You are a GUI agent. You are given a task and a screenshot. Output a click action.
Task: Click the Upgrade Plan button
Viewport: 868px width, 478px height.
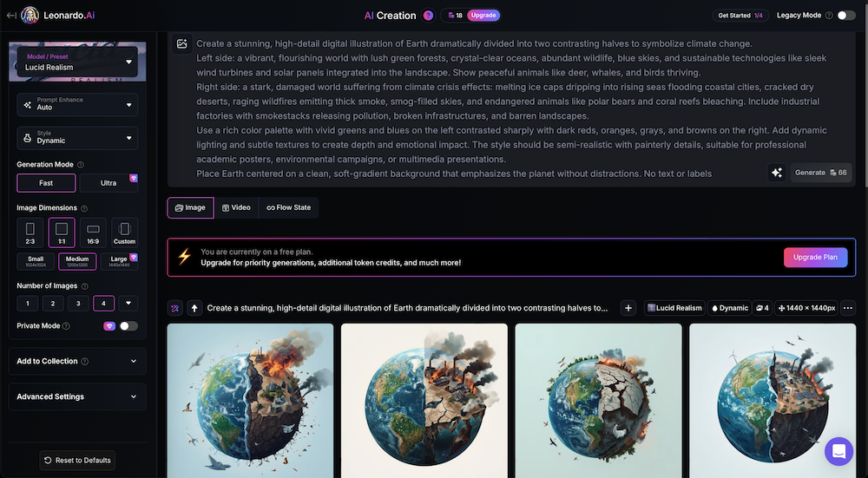click(815, 258)
